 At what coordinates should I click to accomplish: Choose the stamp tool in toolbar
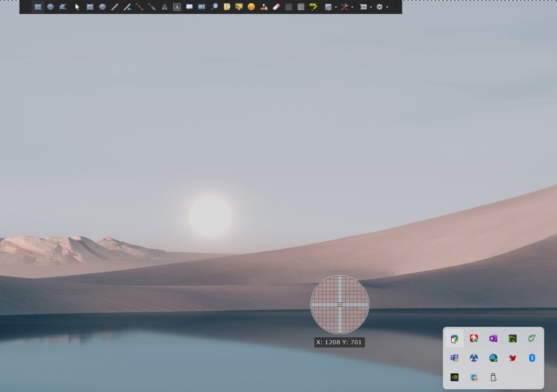tap(264, 7)
